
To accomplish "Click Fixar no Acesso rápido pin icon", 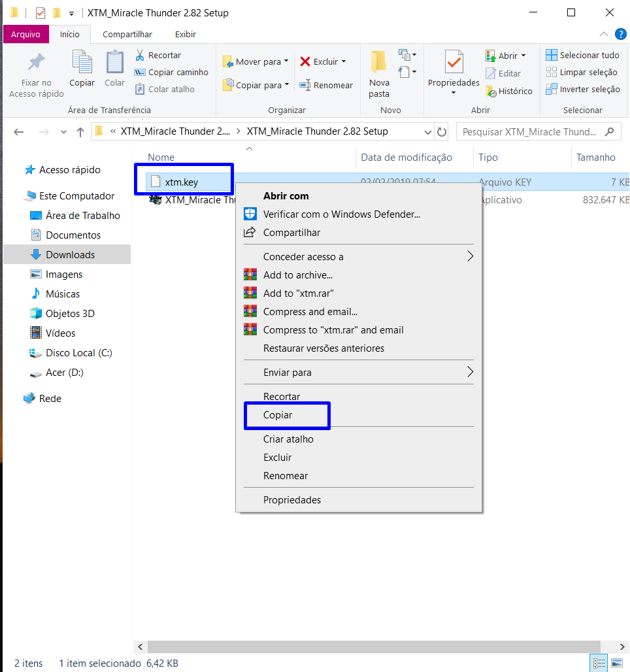I will pos(36,63).
